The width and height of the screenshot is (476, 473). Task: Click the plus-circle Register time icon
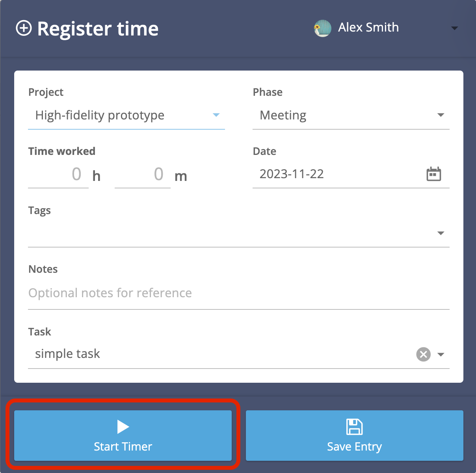(x=25, y=28)
